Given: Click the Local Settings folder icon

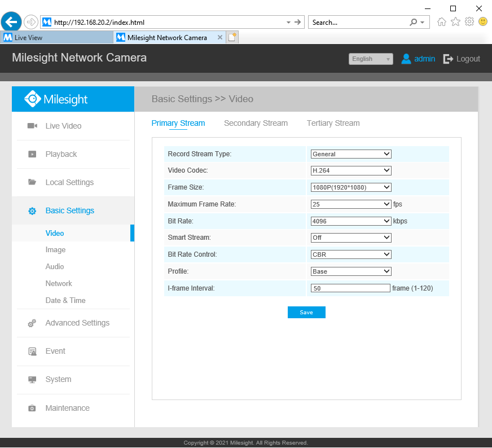Looking at the screenshot, I should click(x=32, y=182).
